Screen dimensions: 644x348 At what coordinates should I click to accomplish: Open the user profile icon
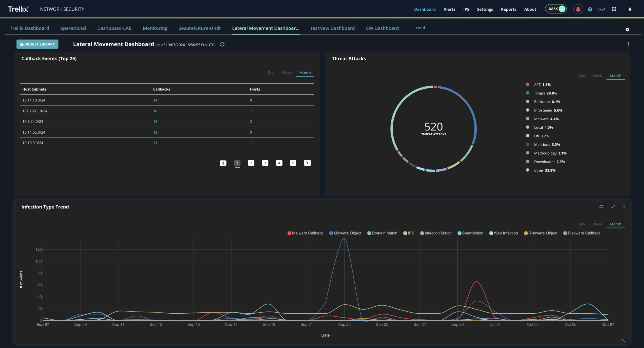click(x=630, y=9)
